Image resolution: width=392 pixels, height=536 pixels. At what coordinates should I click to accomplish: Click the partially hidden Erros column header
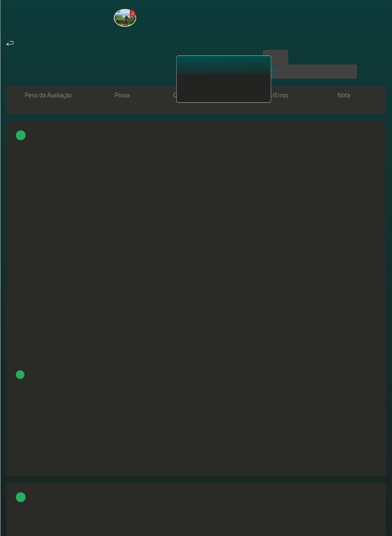click(x=280, y=95)
